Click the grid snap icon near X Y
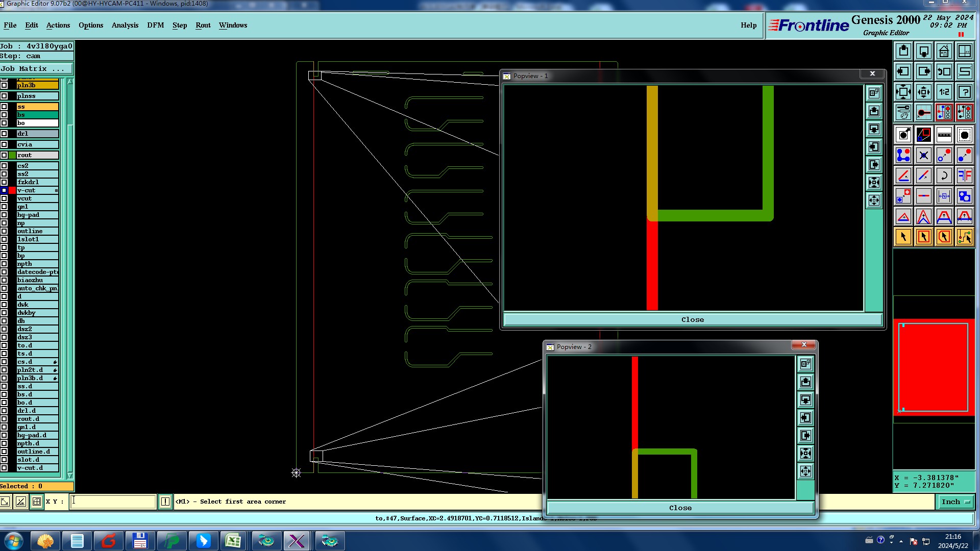980x551 pixels. [37, 502]
